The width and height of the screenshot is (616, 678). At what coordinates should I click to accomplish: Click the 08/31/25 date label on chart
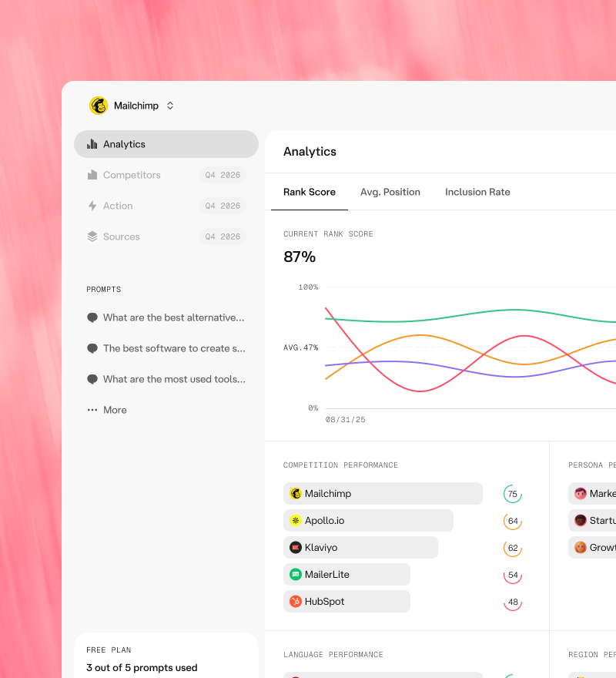click(x=346, y=419)
